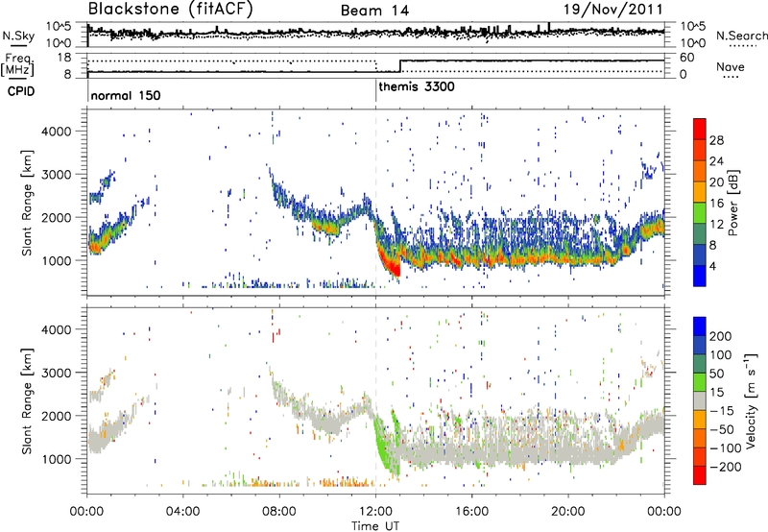
Task: Click the red bottom of velocity color bar
Action: point(700,475)
